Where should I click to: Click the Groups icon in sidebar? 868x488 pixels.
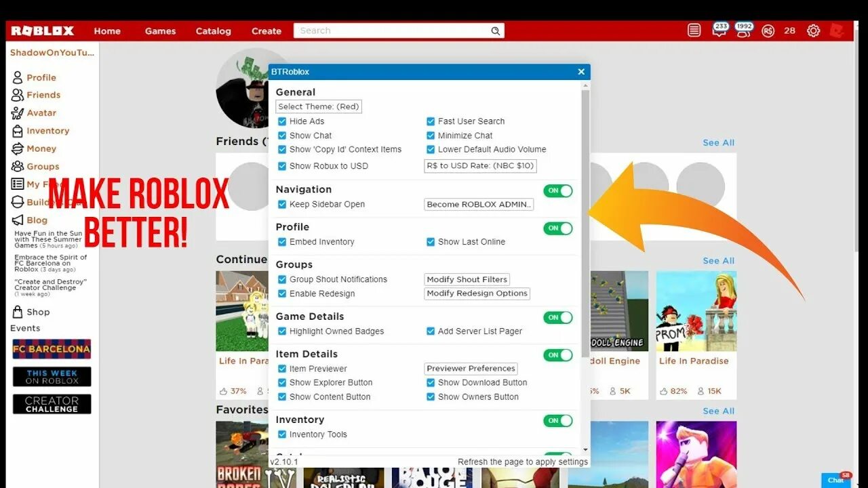click(x=18, y=166)
